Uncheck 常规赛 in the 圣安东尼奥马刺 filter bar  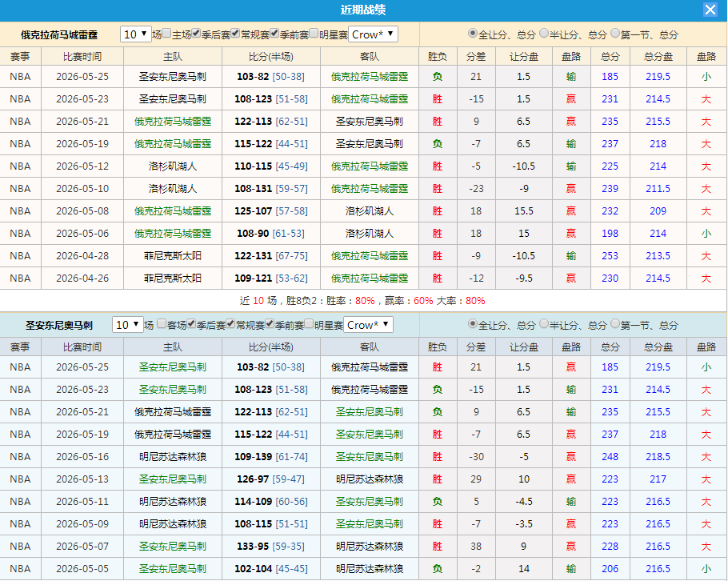coord(230,323)
